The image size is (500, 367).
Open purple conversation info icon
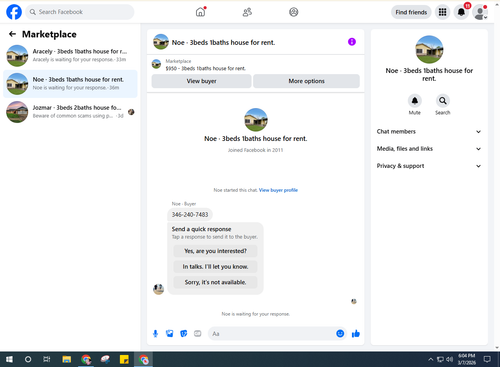click(352, 42)
